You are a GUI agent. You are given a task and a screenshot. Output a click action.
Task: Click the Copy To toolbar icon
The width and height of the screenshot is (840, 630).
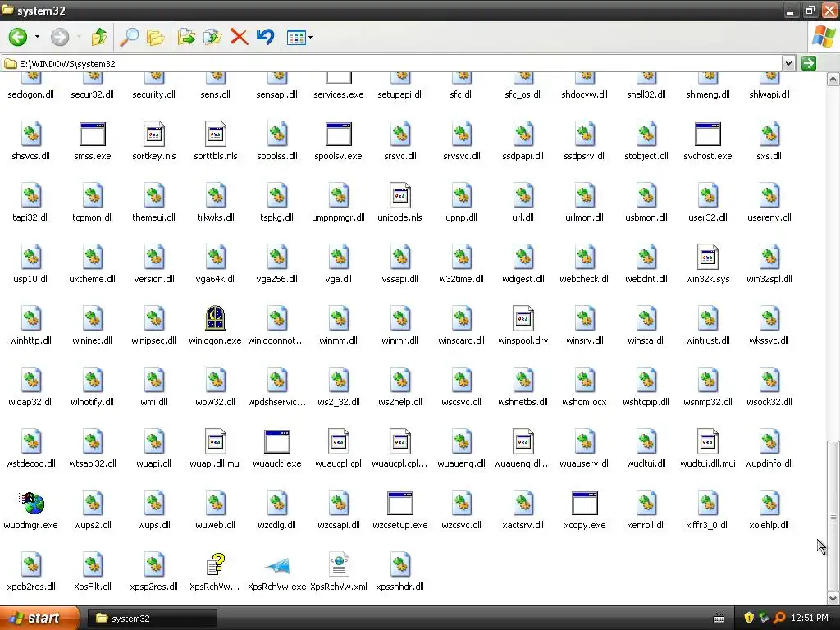(212, 37)
